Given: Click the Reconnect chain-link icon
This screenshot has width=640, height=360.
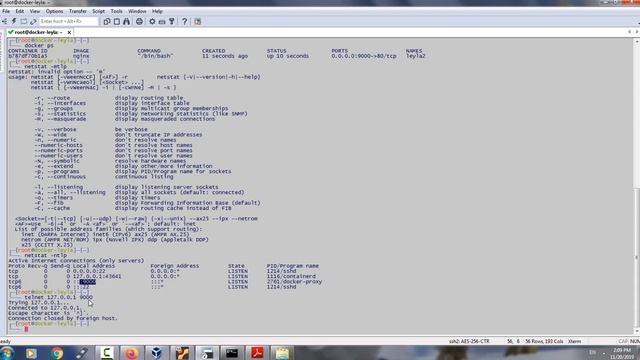Looking at the screenshot, I should (33, 21).
